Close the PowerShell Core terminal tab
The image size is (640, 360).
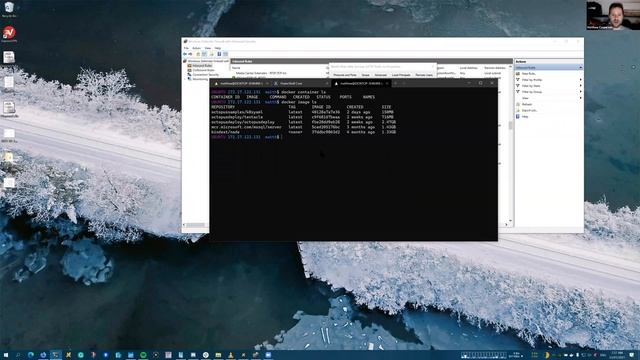point(326,84)
